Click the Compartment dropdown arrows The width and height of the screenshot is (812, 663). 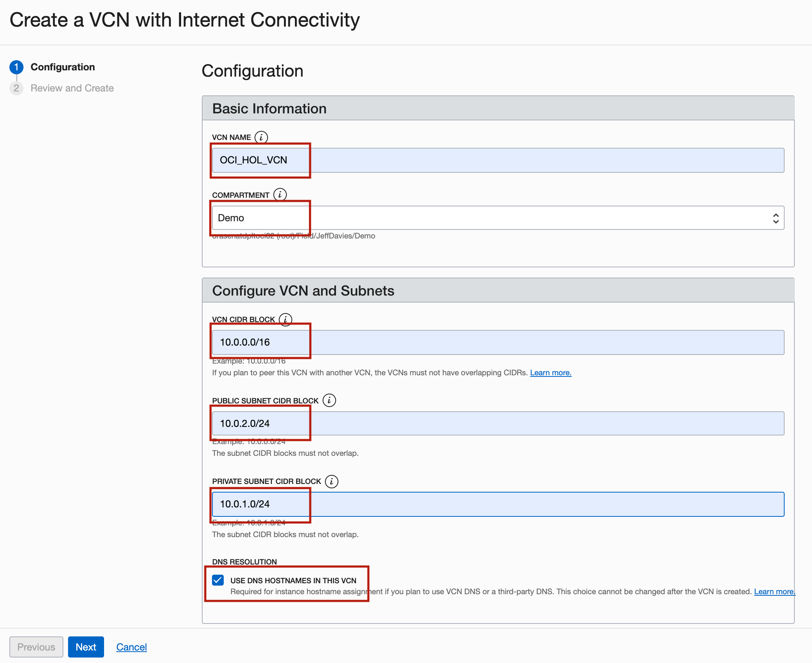tap(775, 218)
